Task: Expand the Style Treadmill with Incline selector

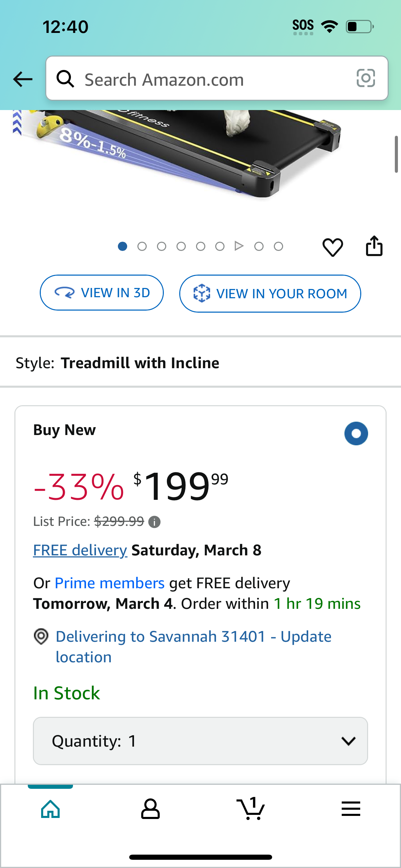Action: pos(200,363)
